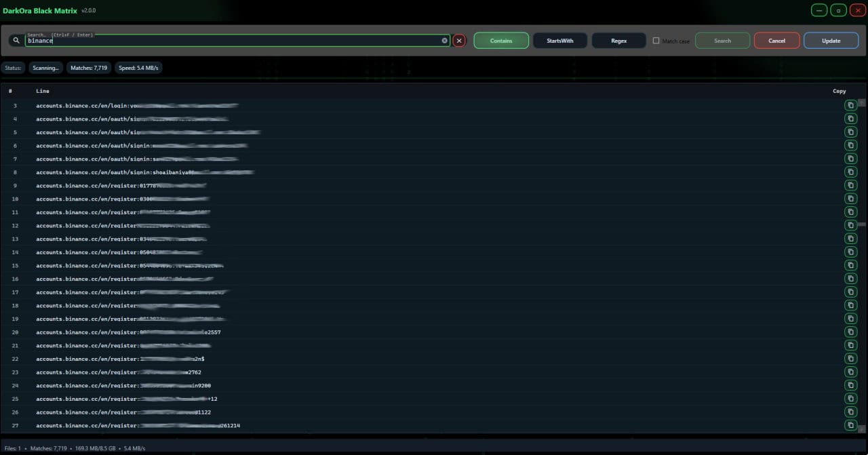The width and height of the screenshot is (868, 455).
Task: Copy the shoaibaniya signin entry on line 8
Action: 850,172
